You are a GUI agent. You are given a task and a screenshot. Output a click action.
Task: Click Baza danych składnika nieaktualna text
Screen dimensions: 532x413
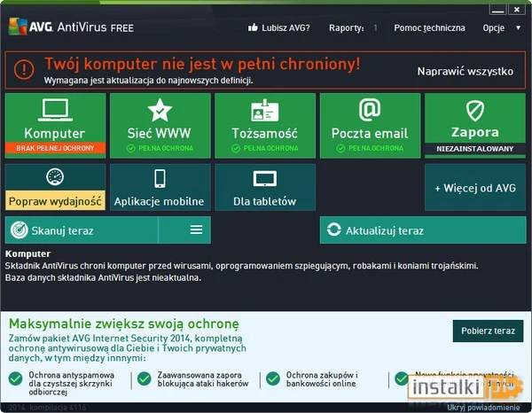click(103, 277)
